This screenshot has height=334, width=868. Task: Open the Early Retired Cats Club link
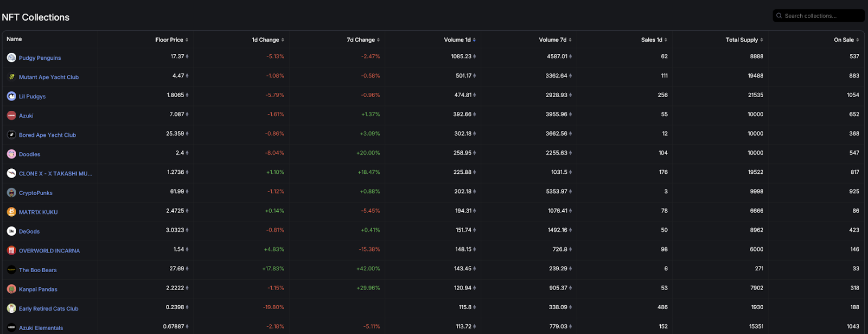pyautogui.click(x=48, y=308)
